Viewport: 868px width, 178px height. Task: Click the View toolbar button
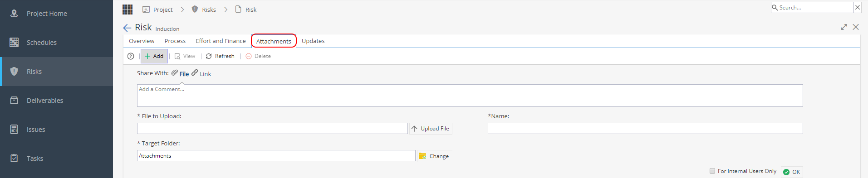[185, 56]
